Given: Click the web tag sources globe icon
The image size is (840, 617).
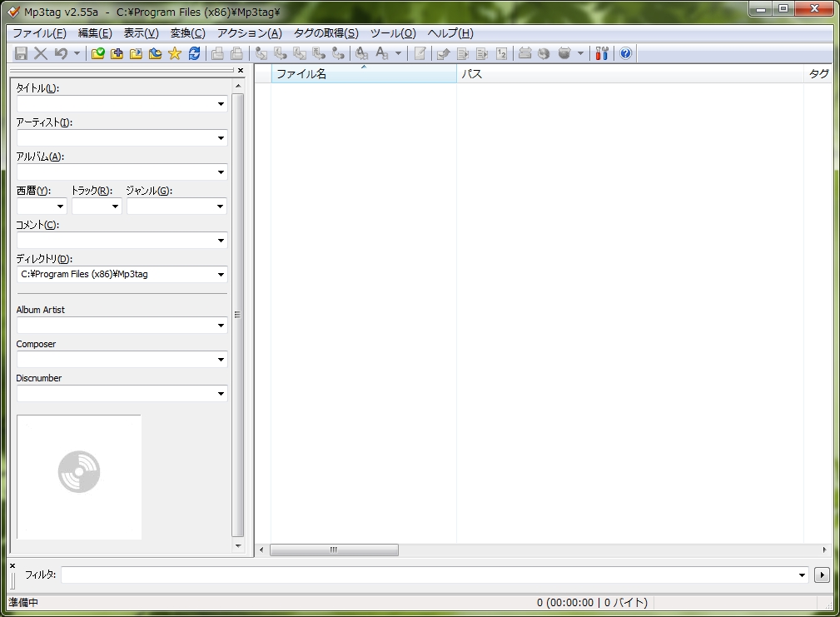Looking at the screenshot, I should click(544, 53).
